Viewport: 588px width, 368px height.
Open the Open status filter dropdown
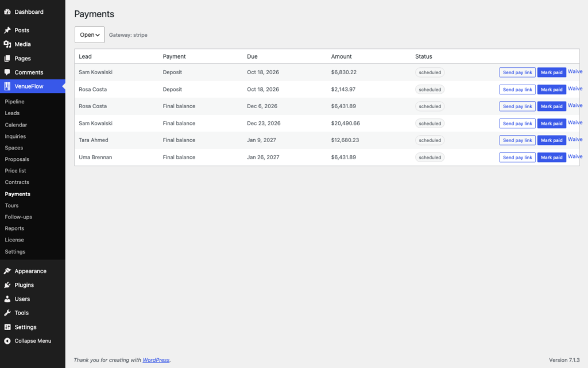coord(89,34)
